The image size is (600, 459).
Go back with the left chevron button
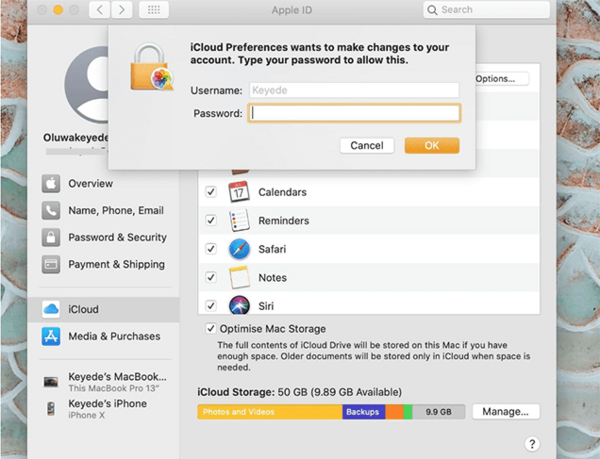[x=100, y=10]
